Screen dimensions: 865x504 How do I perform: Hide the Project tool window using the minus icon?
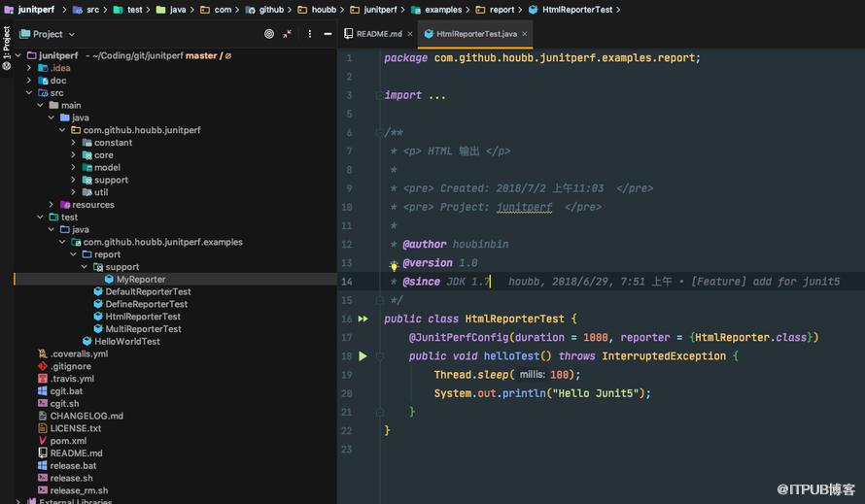point(328,34)
